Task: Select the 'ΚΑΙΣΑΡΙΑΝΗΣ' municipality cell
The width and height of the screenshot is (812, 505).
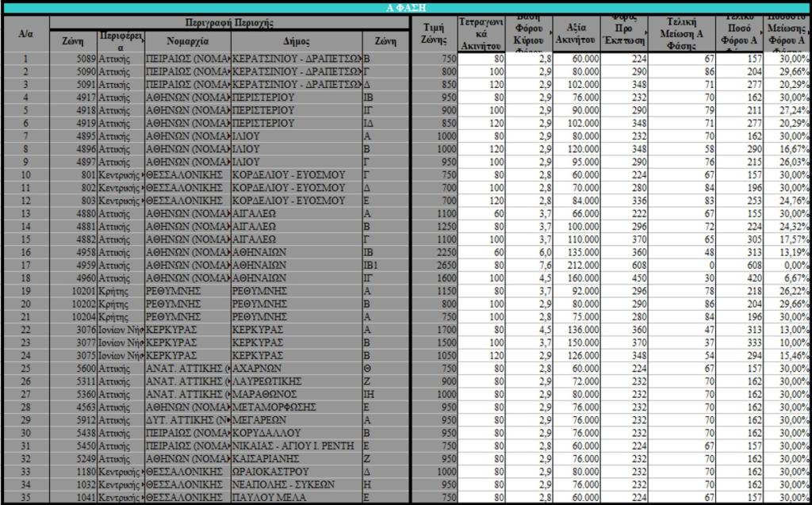Action: click(x=296, y=458)
